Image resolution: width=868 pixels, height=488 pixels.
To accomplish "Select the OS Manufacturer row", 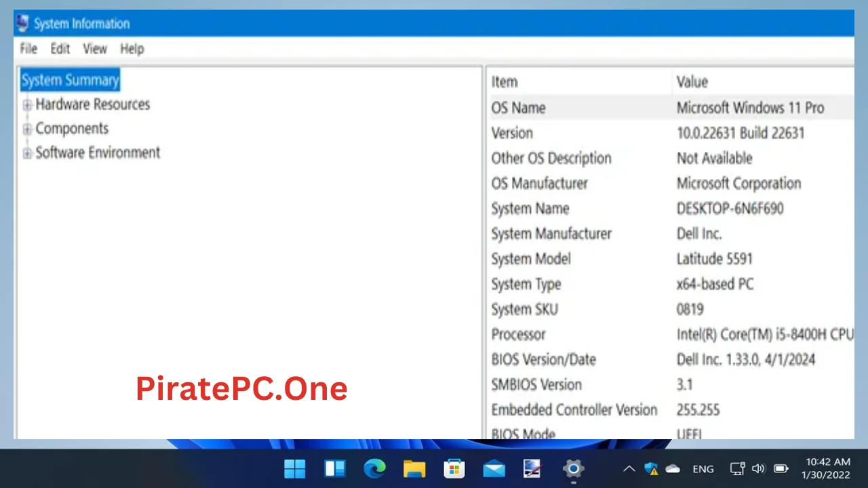I will pos(671,183).
